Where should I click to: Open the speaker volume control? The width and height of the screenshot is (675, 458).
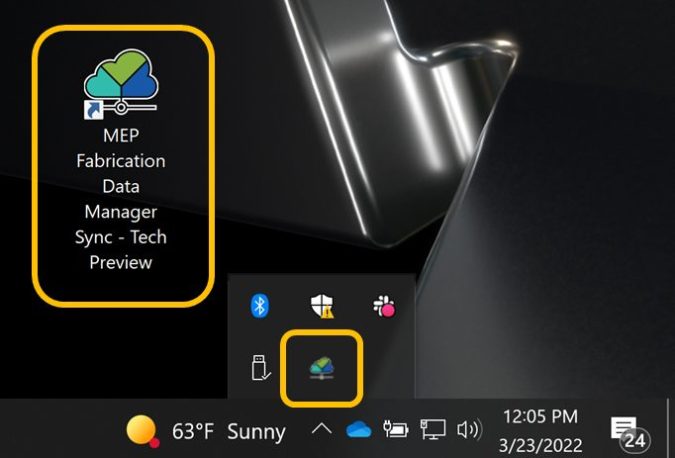click(x=470, y=430)
